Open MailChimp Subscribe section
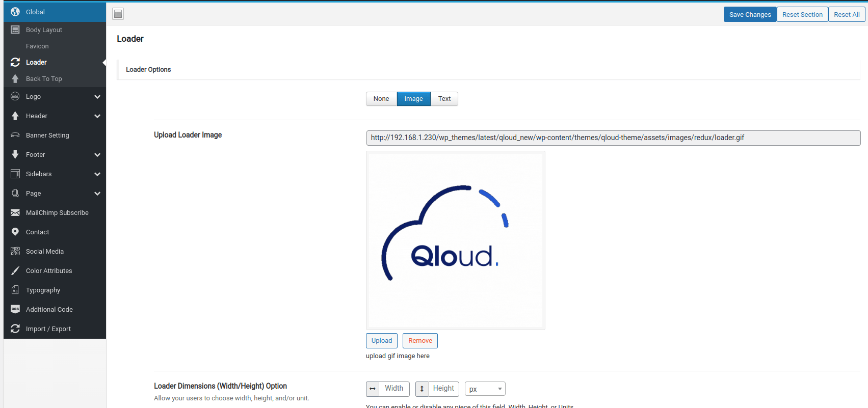868x408 pixels. pyautogui.click(x=55, y=212)
